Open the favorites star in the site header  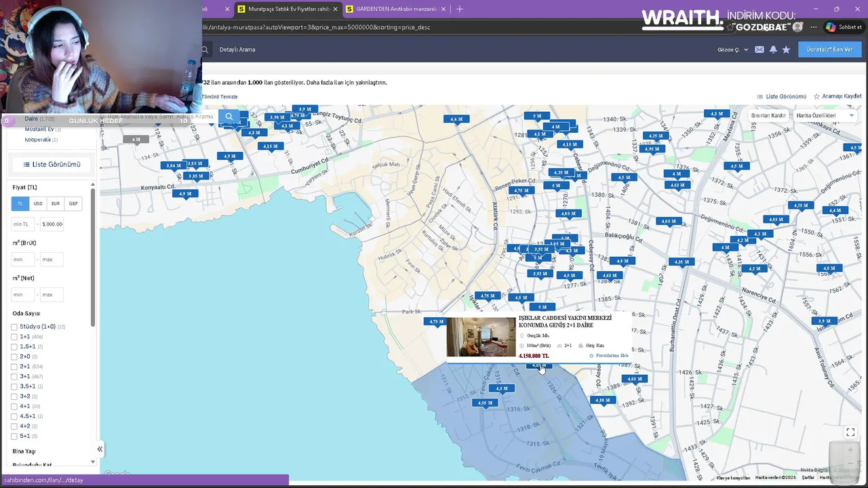[786, 49]
